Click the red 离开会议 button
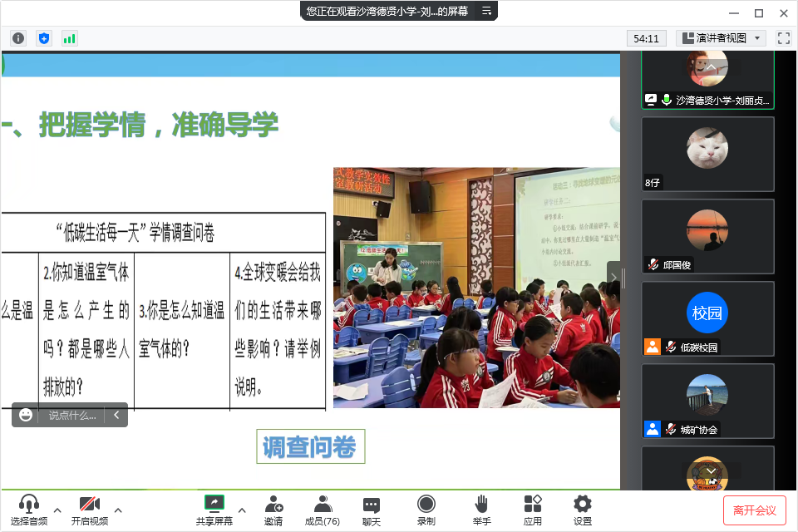798x532 pixels. (x=754, y=510)
